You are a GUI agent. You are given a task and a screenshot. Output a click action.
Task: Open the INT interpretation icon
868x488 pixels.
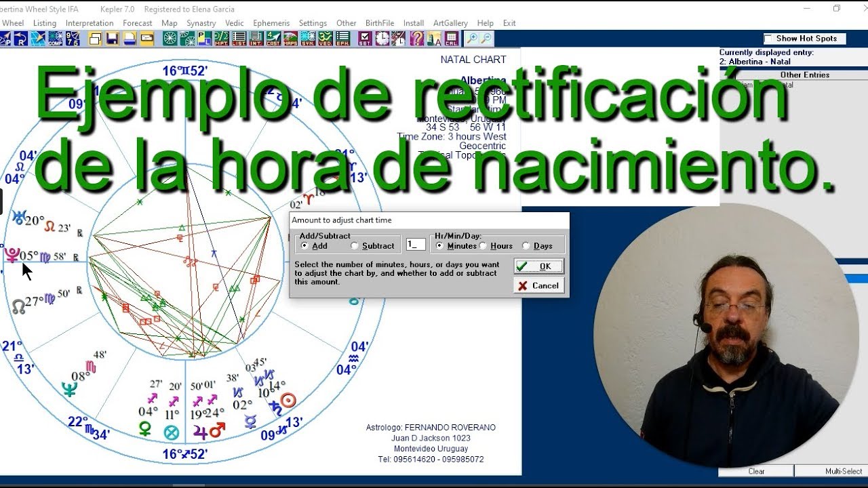[x=256, y=38]
